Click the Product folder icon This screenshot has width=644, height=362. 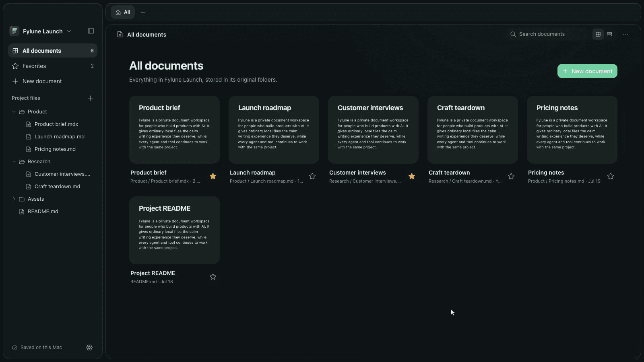(22, 112)
